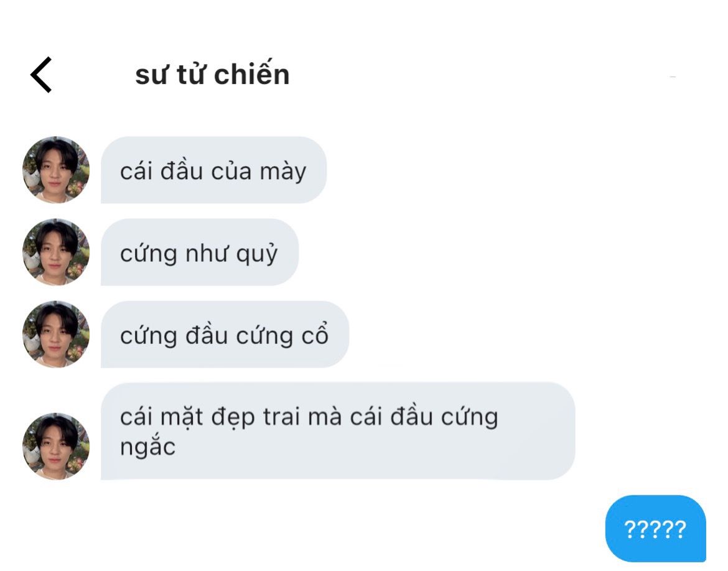
Task: Click the word "mày" in the first message
Action: click(283, 172)
